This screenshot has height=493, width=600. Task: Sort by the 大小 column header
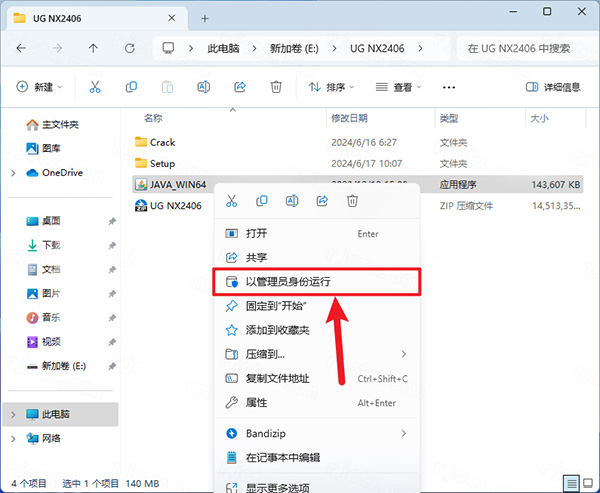click(x=540, y=118)
